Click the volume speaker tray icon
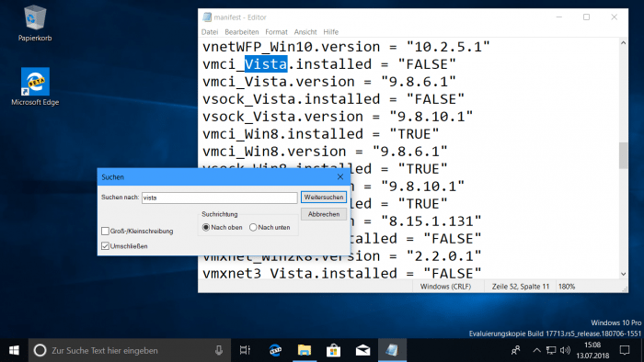 pyautogui.click(x=565, y=351)
